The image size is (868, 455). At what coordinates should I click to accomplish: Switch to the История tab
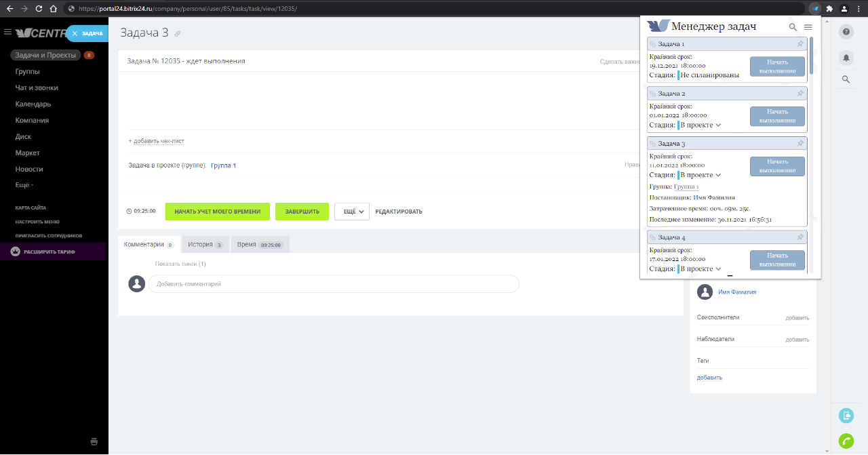(205, 244)
